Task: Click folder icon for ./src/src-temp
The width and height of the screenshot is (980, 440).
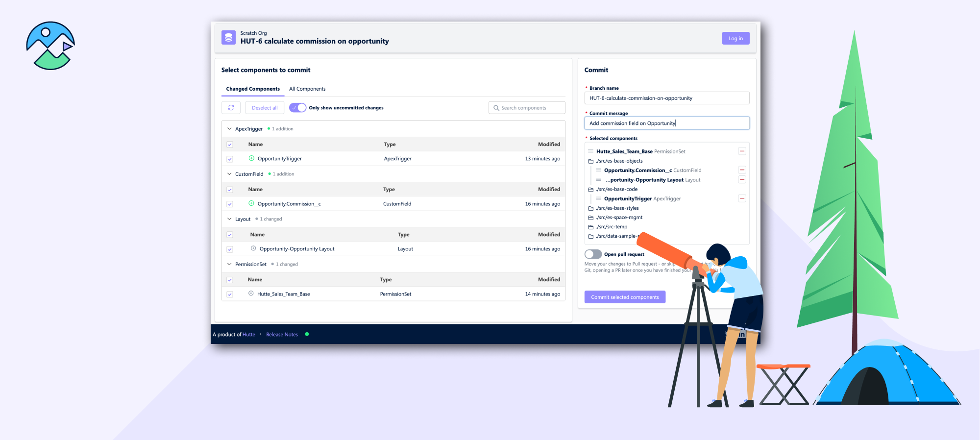Action: tap(590, 227)
